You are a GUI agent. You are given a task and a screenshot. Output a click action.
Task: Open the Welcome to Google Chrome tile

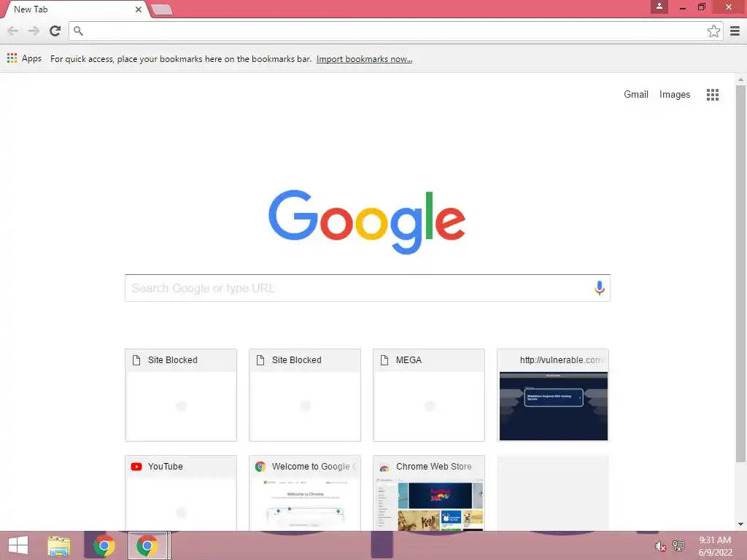[x=305, y=493]
